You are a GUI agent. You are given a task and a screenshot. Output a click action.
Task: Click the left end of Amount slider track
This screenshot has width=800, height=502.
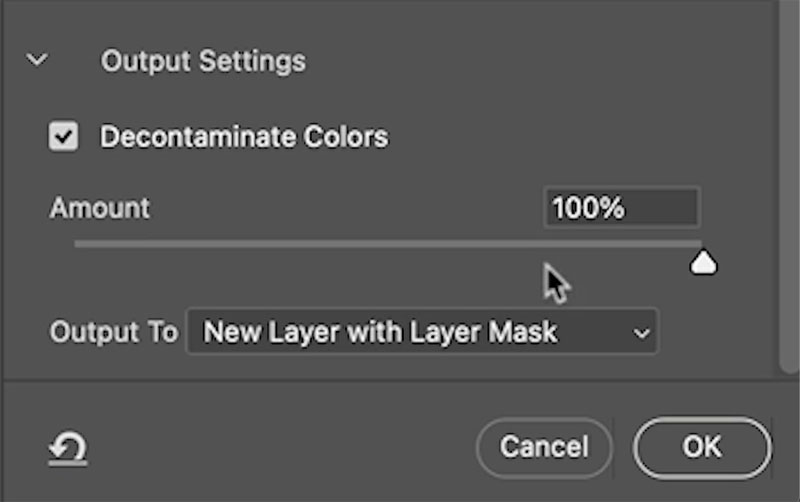pyautogui.click(x=80, y=243)
